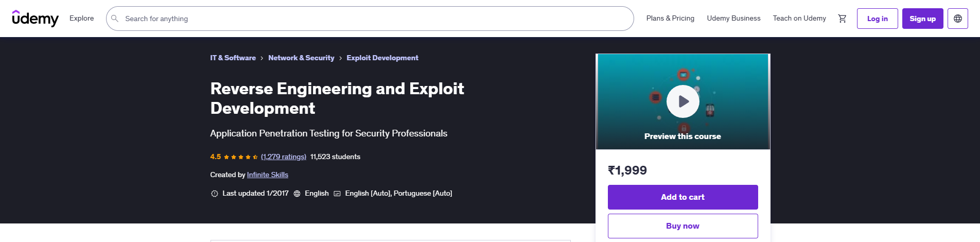The width and height of the screenshot is (980, 242).
Task: Click the ₹1,999 price text
Action: click(x=627, y=170)
